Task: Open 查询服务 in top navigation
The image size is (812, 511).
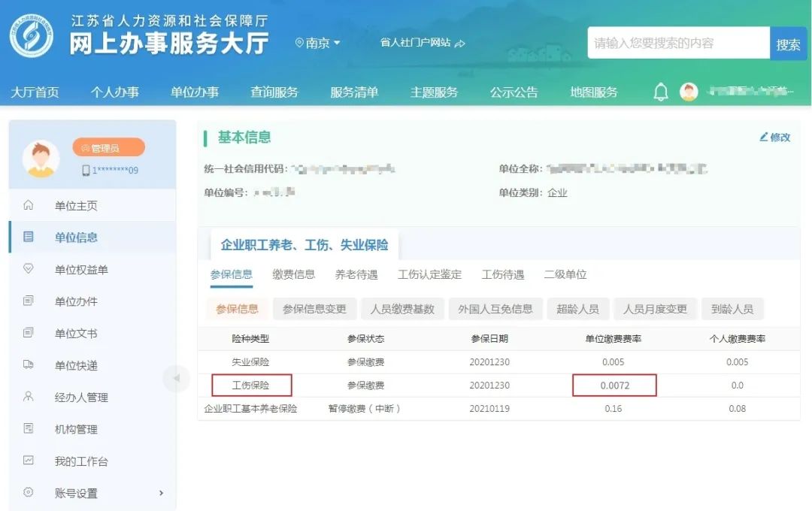Action: 274,92
